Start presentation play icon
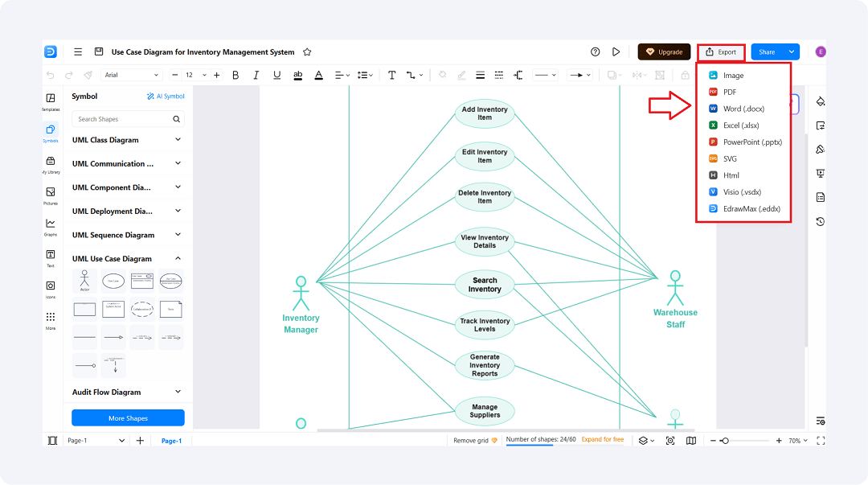Image resolution: width=868 pixels, height=485 pixels. coord(616,51)
